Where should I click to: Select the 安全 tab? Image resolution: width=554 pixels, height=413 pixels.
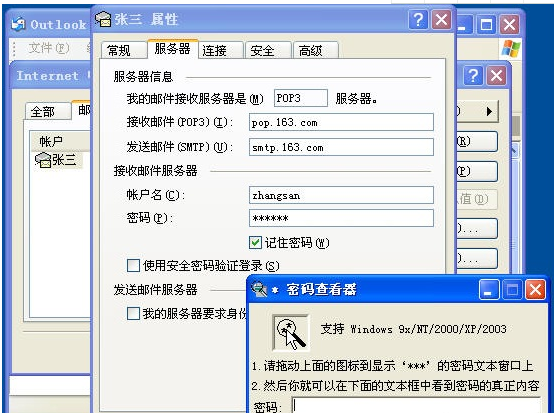tap(263, 51)
